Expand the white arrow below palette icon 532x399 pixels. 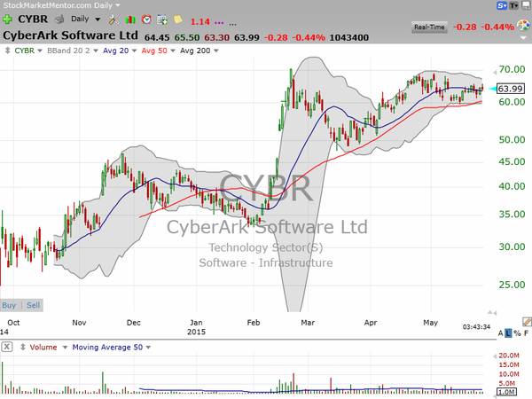click(524, 37)
